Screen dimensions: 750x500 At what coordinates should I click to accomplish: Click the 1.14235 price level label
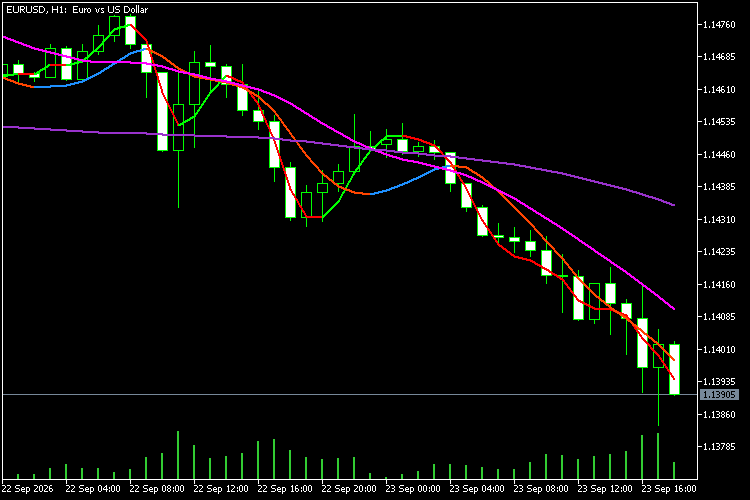pyautogui.click(x=719, y=252)
